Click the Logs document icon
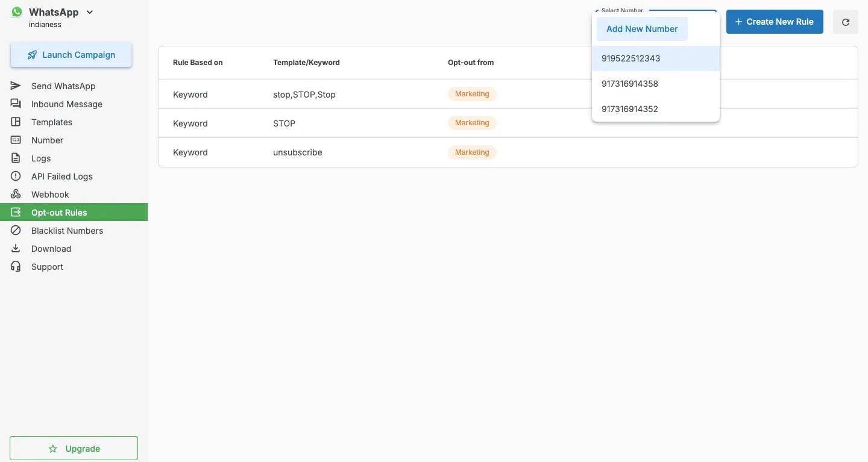This screenshot has width=868, height=462. tap(16, 158)
